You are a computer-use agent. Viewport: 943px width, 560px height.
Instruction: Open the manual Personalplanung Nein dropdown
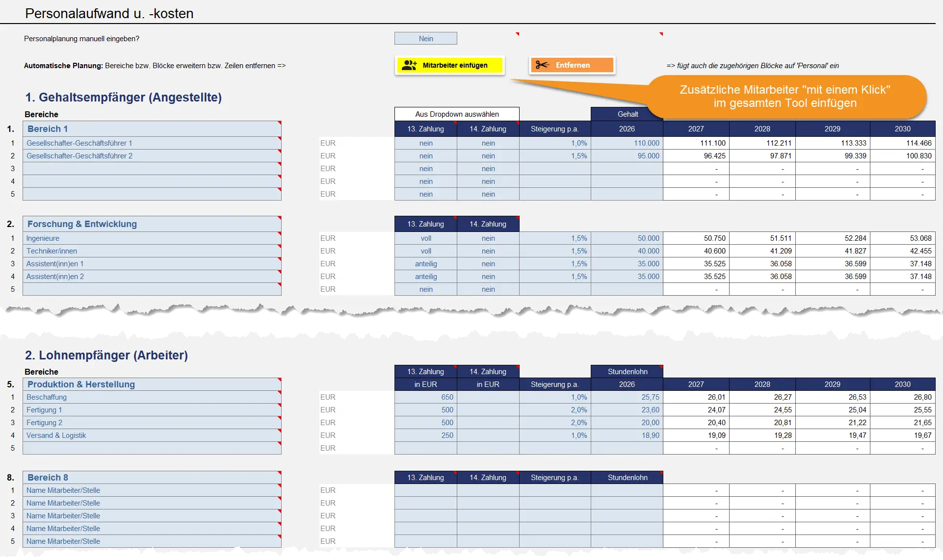coord(425,39)
